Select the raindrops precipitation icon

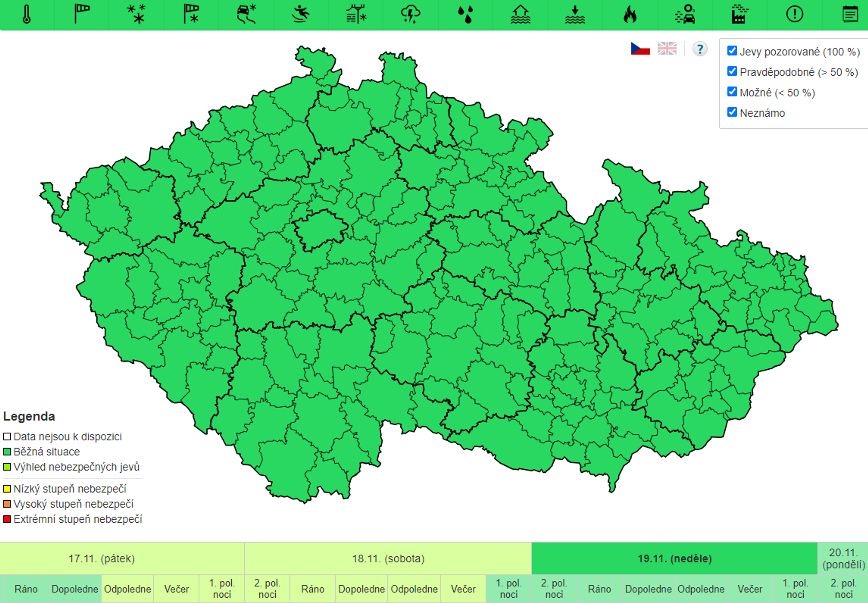(465, 14)
